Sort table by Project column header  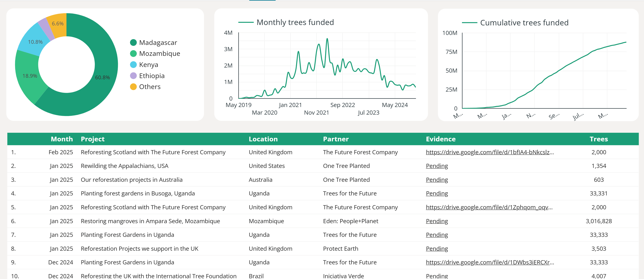92,139
